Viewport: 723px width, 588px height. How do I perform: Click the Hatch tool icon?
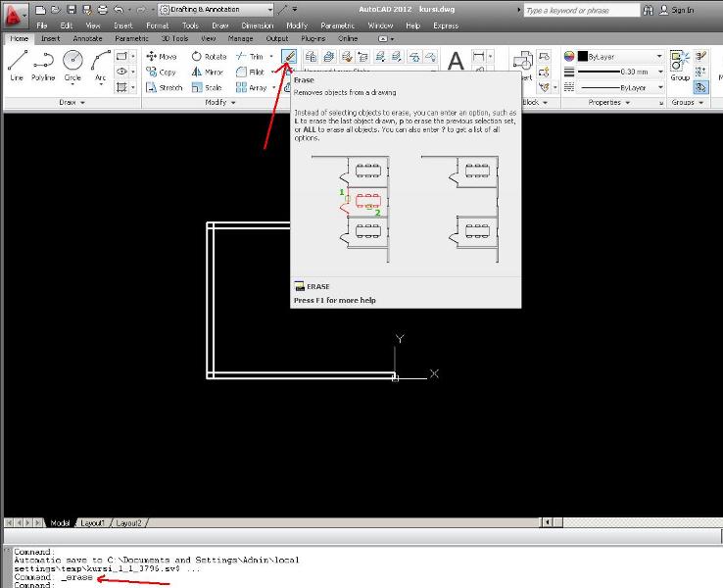pos(121,87)
